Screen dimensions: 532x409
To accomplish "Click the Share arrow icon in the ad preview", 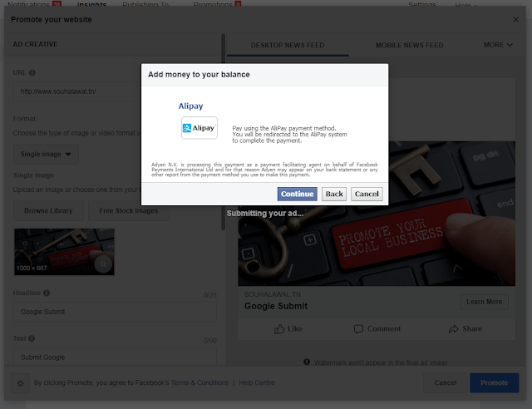I will [453, 329].
